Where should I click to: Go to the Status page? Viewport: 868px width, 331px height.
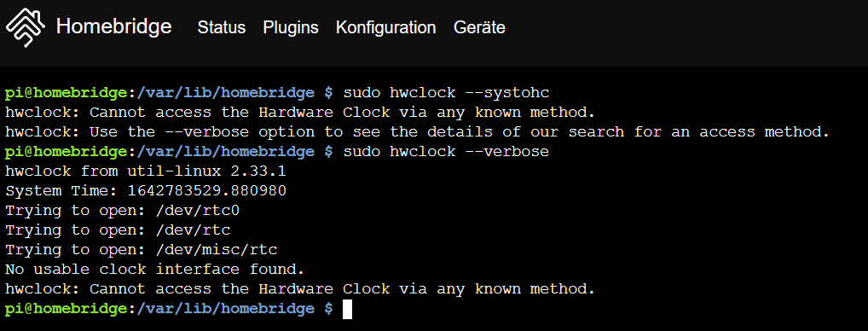222,27
